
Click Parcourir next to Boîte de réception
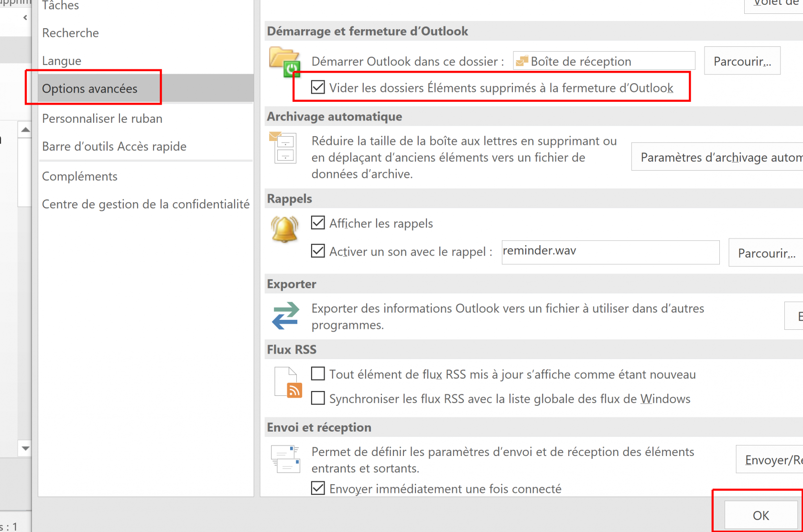pos(742,61)
